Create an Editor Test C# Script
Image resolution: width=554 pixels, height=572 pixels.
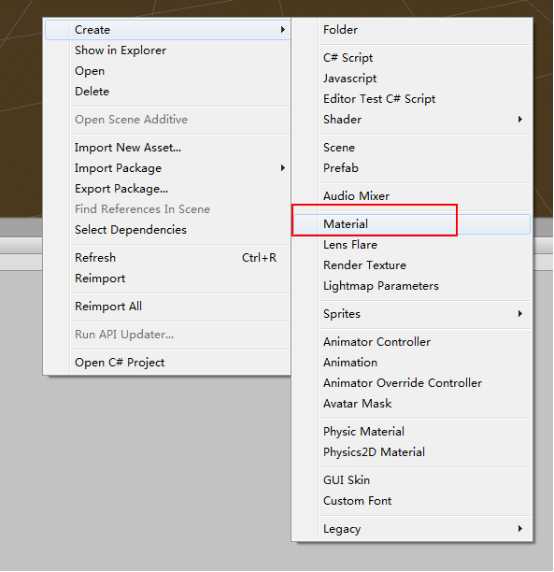(412, 98)
